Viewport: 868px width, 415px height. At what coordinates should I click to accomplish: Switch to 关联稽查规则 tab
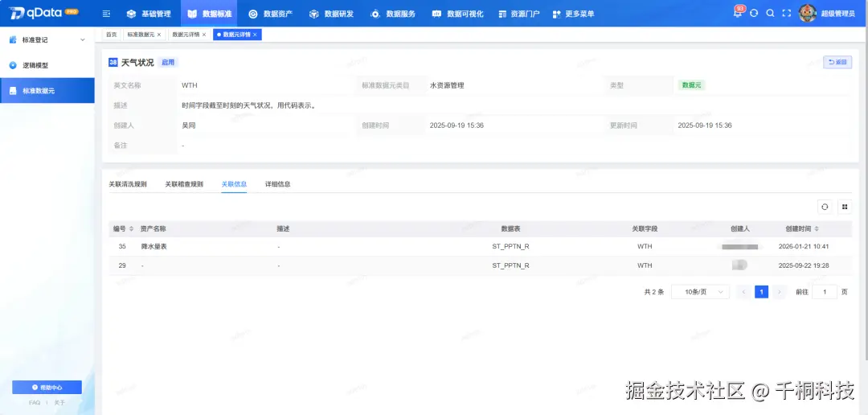pos(184,184)
